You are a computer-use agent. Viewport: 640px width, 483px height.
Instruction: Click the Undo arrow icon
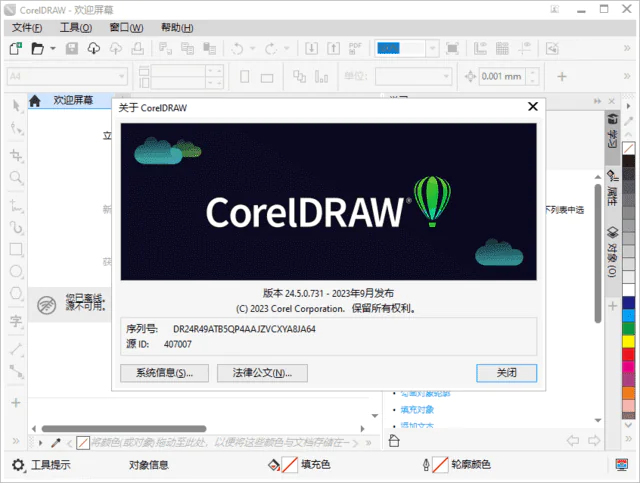point(238,49)
